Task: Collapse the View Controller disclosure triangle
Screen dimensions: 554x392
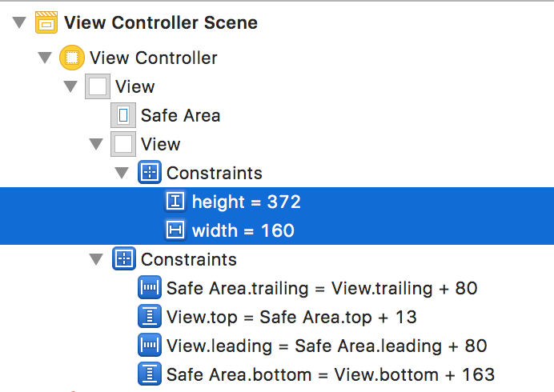Action: tap(45, 58)
